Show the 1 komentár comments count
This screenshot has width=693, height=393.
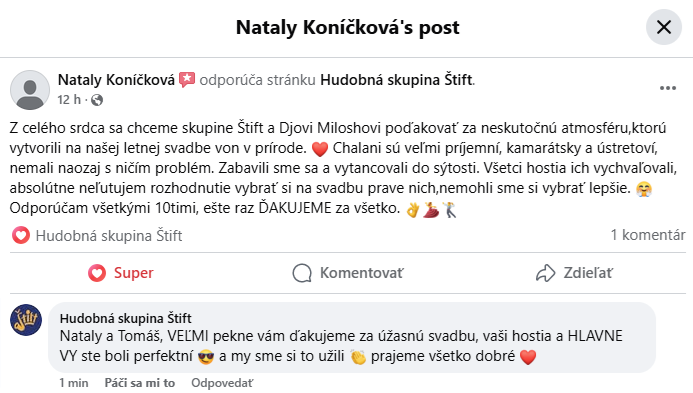pyautogui.click(x=648, y=235)
